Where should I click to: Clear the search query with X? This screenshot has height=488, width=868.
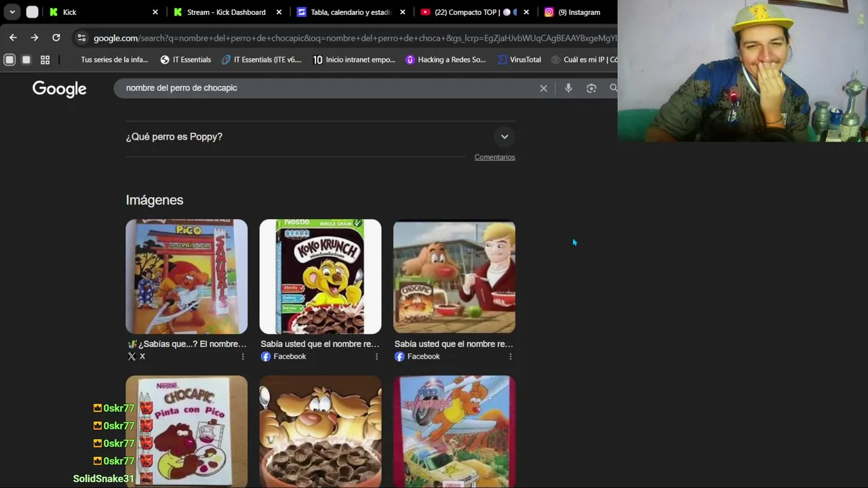[x=543, y=88]
